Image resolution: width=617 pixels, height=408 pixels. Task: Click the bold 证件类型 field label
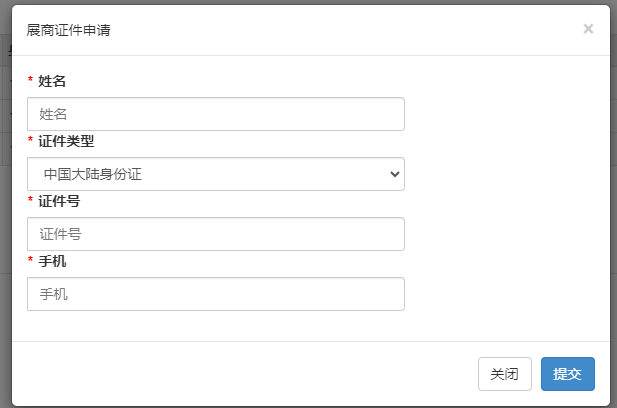pos(66,141)
